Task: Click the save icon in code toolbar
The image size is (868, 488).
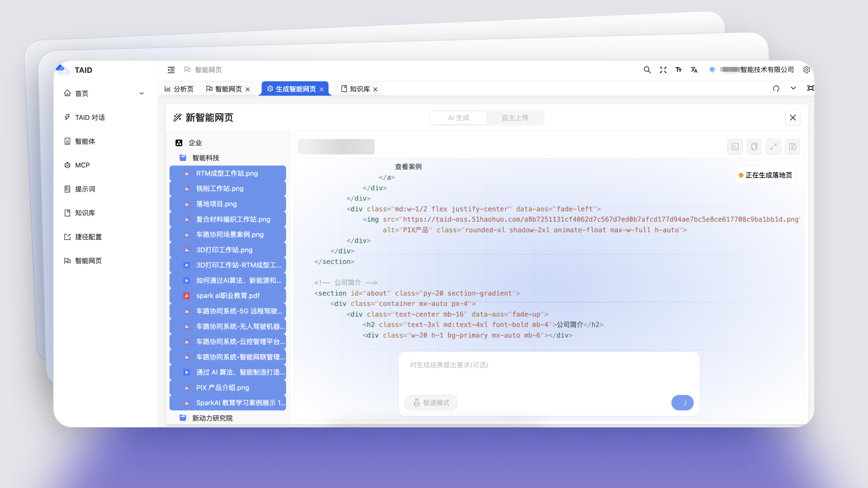Action: pos(793,147)
